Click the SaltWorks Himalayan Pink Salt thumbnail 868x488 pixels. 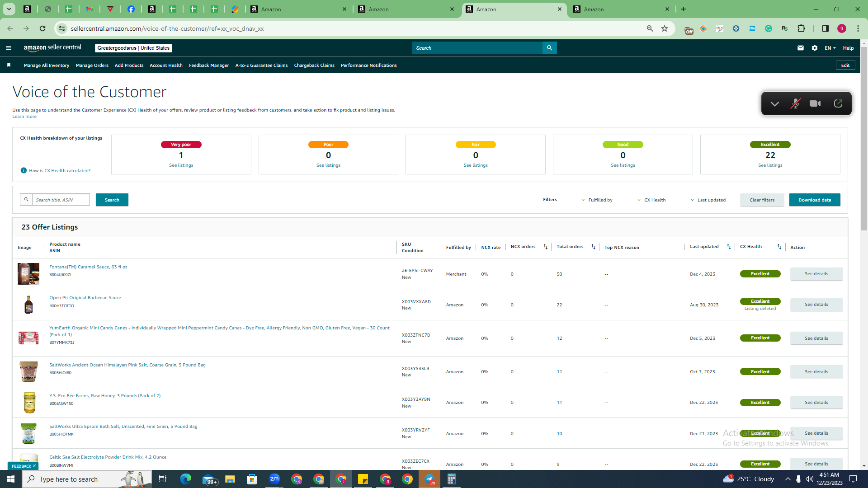[28, 371]
